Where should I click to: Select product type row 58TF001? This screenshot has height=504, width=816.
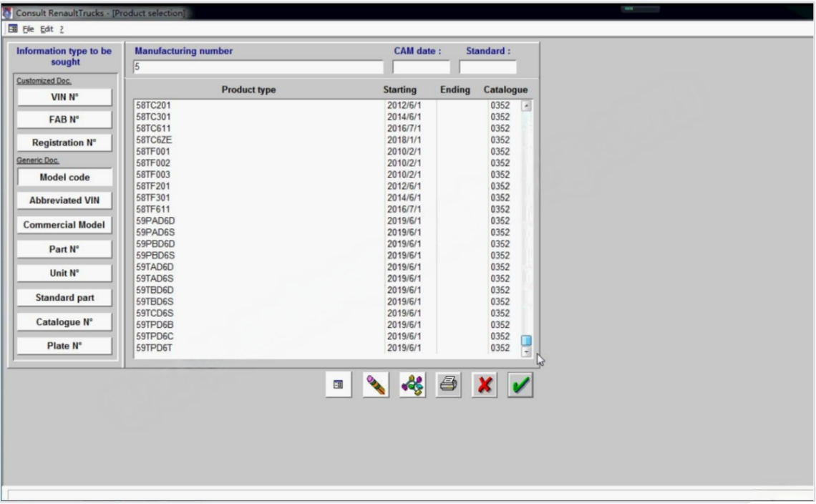pos(328,152)
